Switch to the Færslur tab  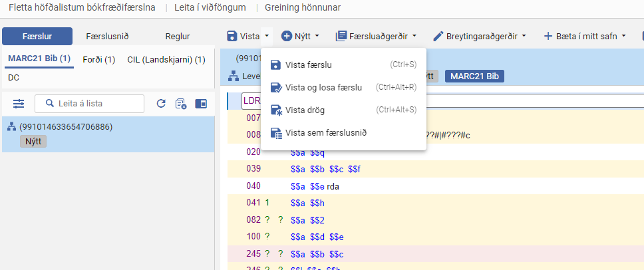click(x=37, y=36)
